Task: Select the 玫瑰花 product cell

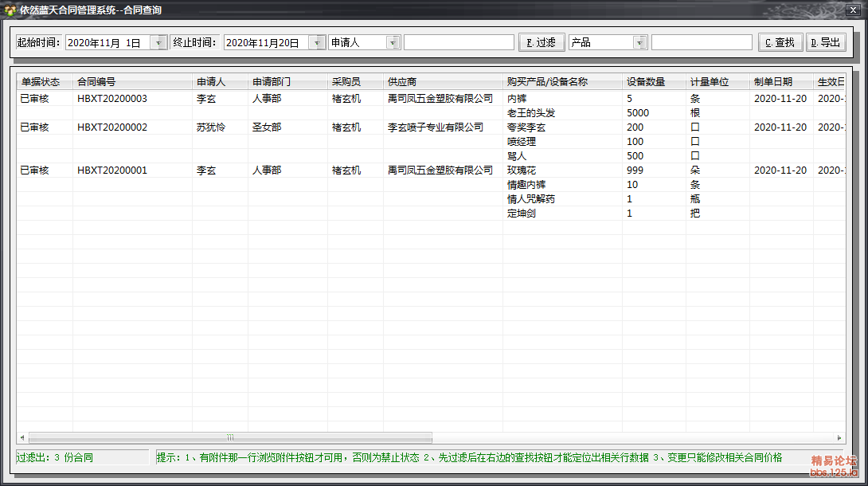Action: coord(522,170)
